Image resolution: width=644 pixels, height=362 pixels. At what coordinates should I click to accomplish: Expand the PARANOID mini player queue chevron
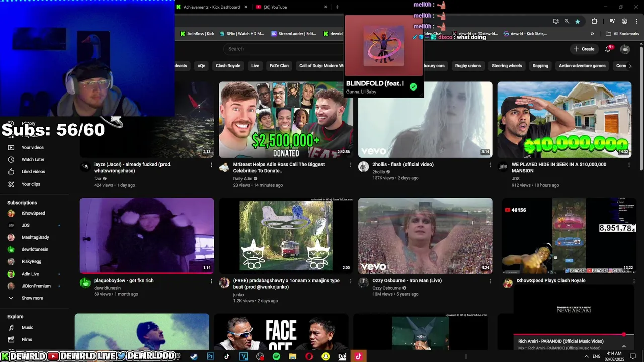click(624, 346)
